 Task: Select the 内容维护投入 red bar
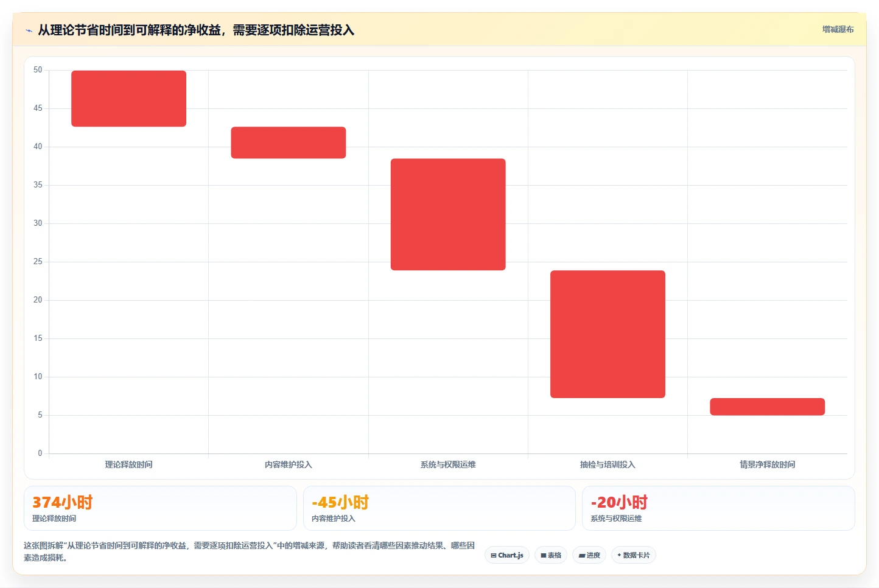(x=289, y=142)
